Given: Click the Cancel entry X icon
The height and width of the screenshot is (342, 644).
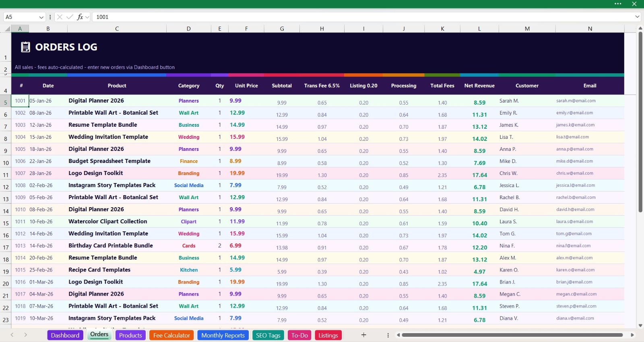Looking at the screenshot, I should point(60,17).
